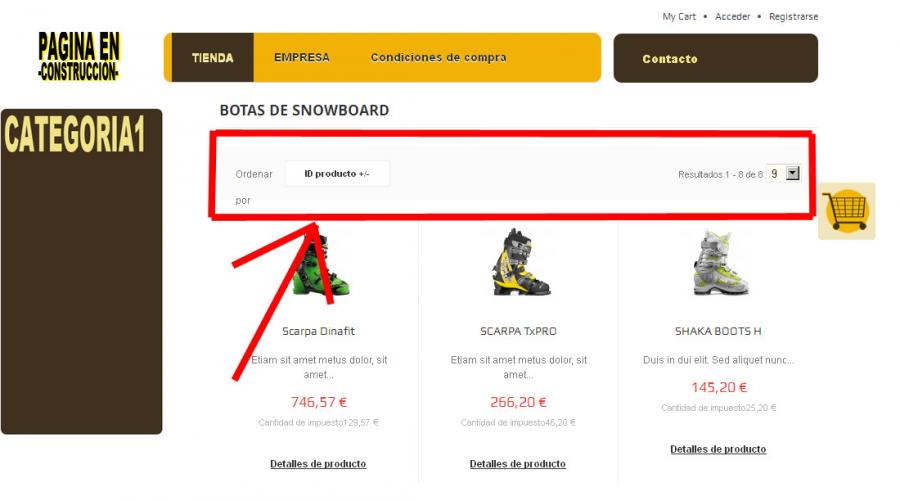Click the green Scarpa Dinafit boot image

[x=320, y=265]
